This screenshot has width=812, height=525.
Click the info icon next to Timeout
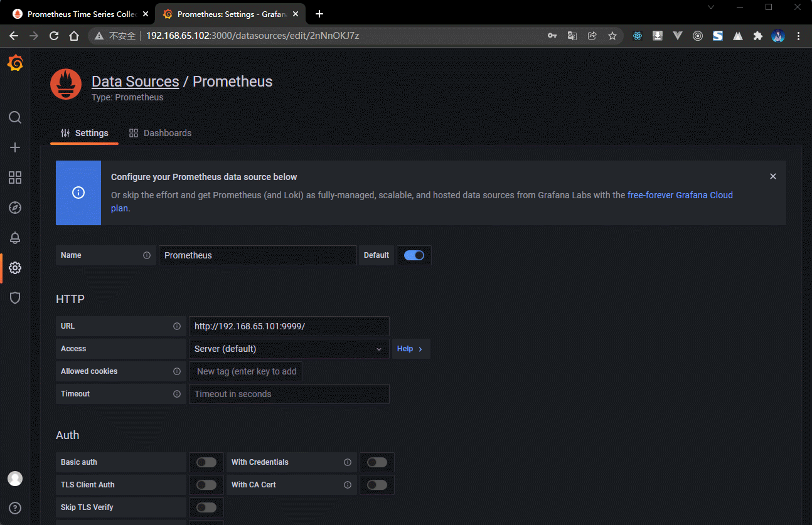pos(177,394)
